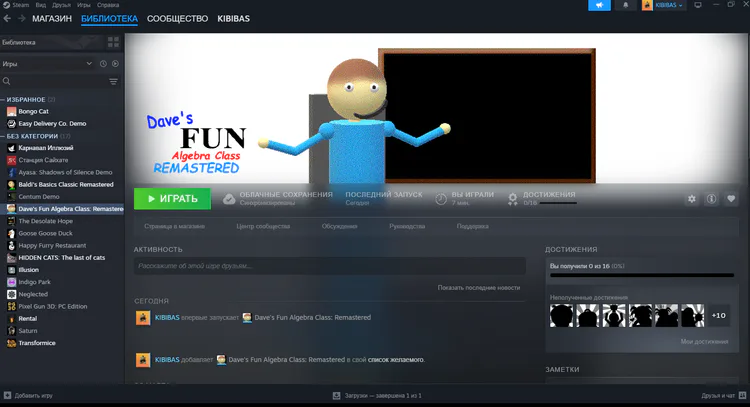This screenshot has width=750, height=407.
Task: Click the library search field
Action: [x=54, y=81]
